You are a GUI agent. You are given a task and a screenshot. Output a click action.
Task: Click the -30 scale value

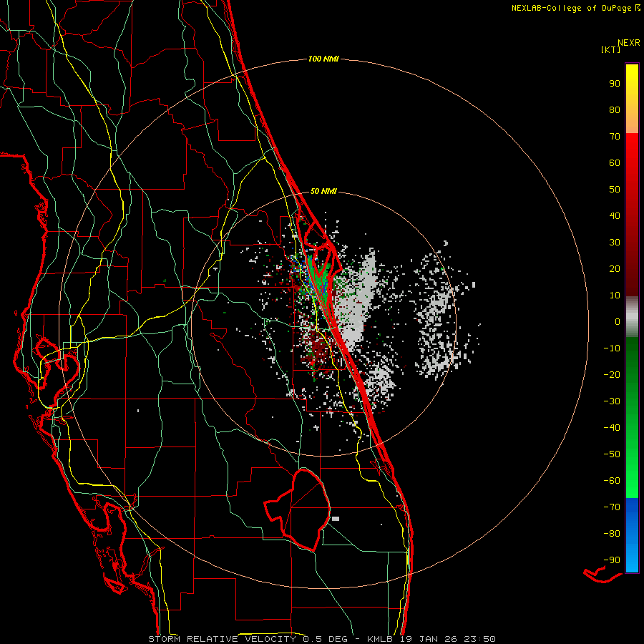612,401
